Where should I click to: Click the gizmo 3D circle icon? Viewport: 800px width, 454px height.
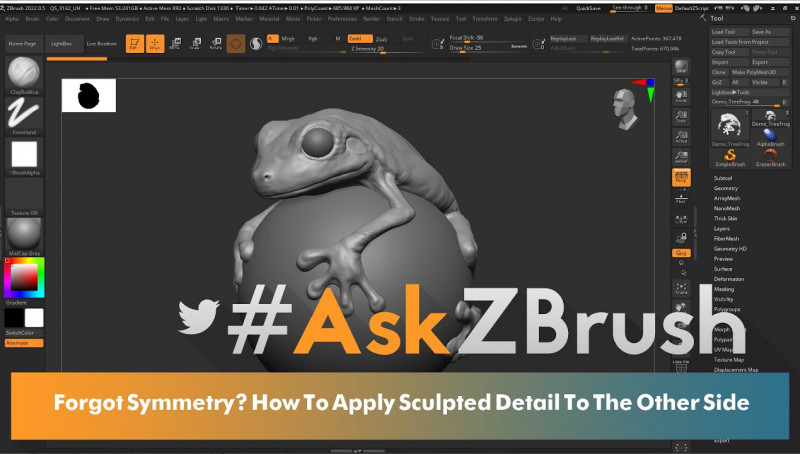click(x=236, y=44)
